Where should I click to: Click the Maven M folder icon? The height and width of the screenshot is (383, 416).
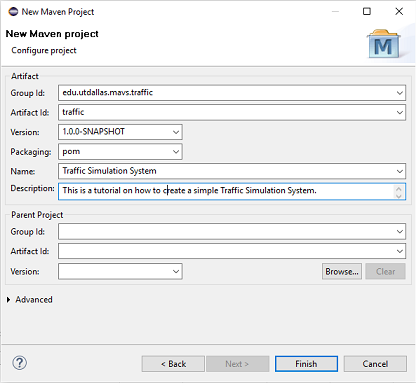coord(384,45)
